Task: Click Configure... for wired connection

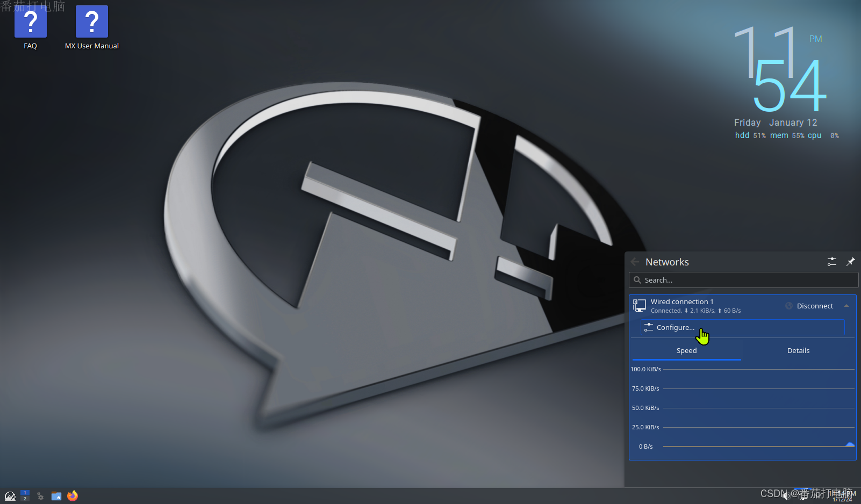Action: pos(743,327)
